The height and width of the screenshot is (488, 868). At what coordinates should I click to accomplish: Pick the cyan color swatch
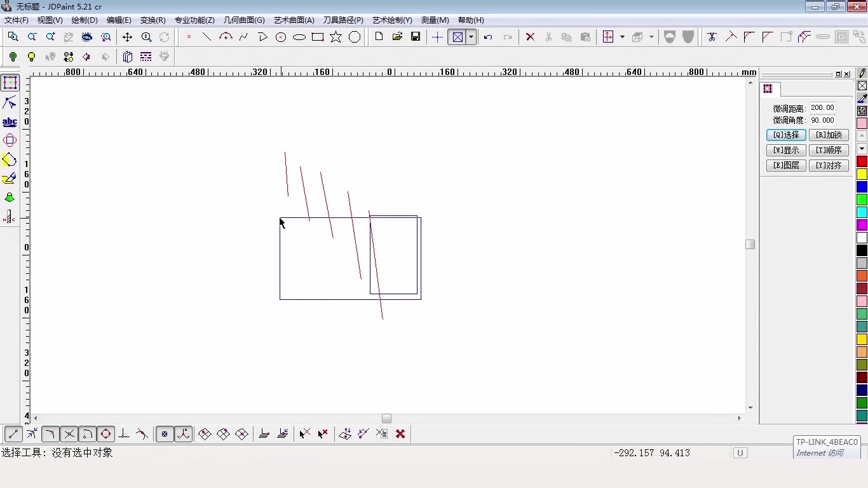click(x=862, y=212)
